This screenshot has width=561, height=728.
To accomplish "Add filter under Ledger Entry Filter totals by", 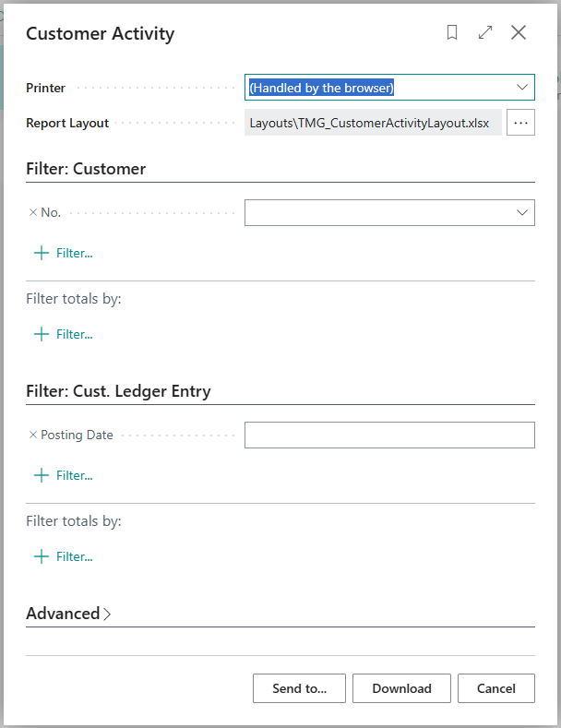I will (64, 556).
